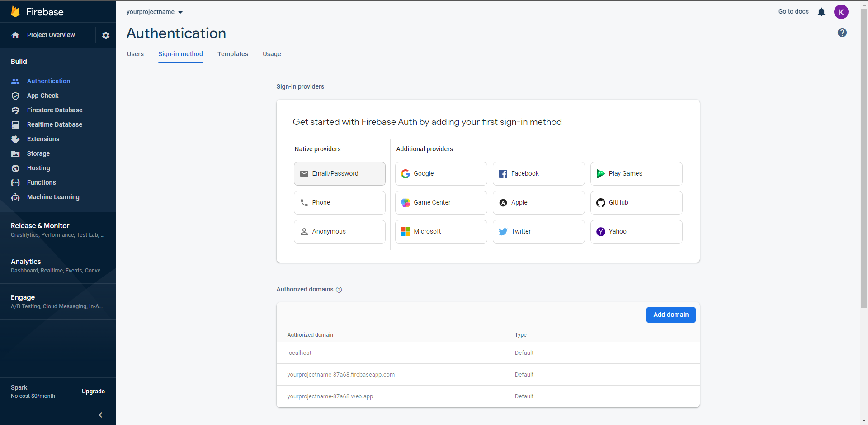
Task: Open Extensions in sidebar
Action: (x=43, y=139)
